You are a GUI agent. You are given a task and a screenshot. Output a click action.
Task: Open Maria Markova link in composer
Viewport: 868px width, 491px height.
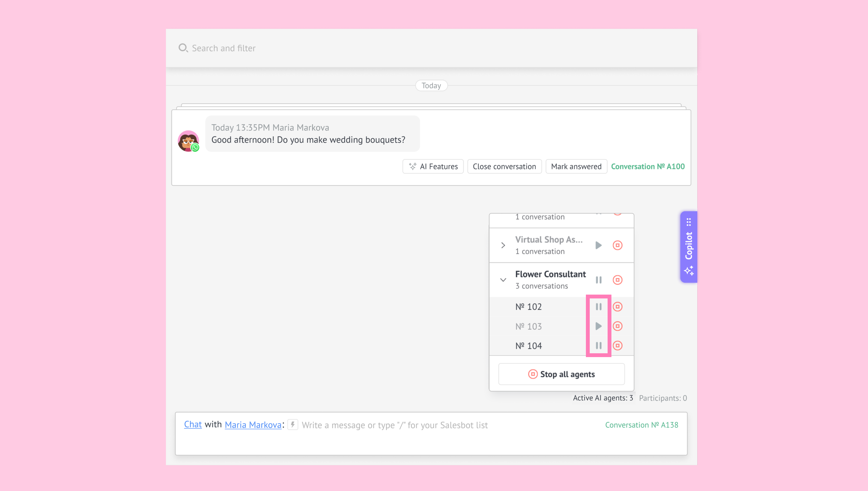[253, 425]
